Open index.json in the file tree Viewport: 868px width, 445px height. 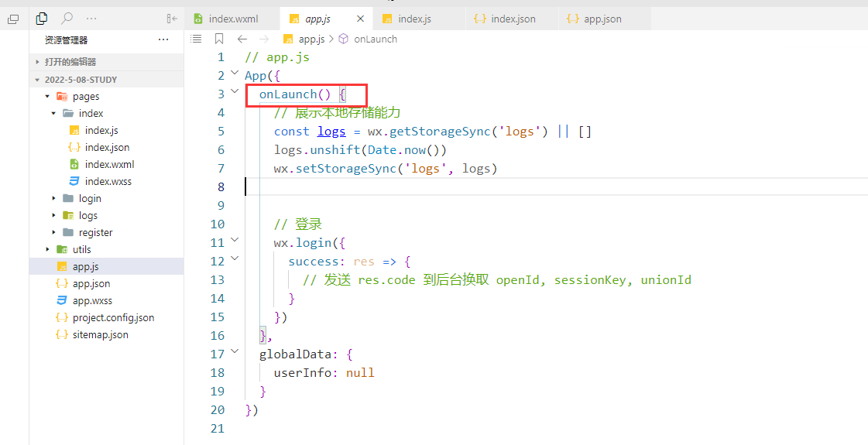pos(106,147)
